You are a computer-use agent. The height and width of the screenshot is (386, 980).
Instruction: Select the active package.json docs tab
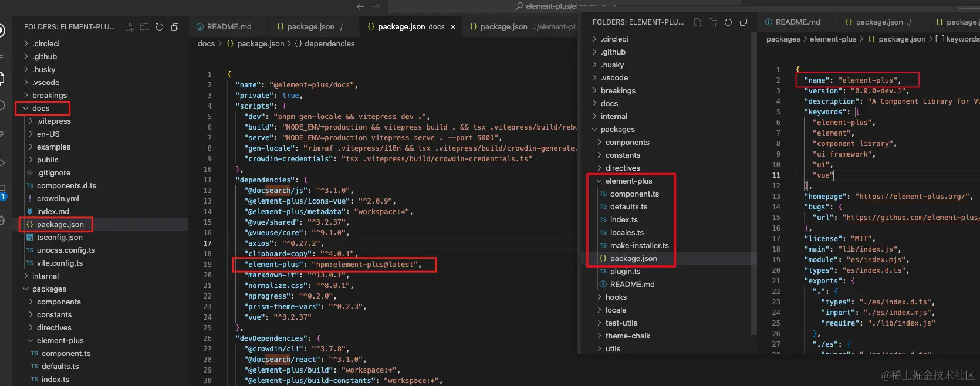[x=411, y=27]
